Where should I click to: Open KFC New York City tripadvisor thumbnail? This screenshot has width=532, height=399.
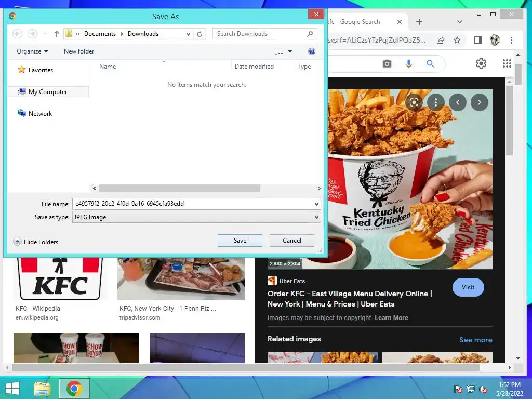[x=181, y=279]
